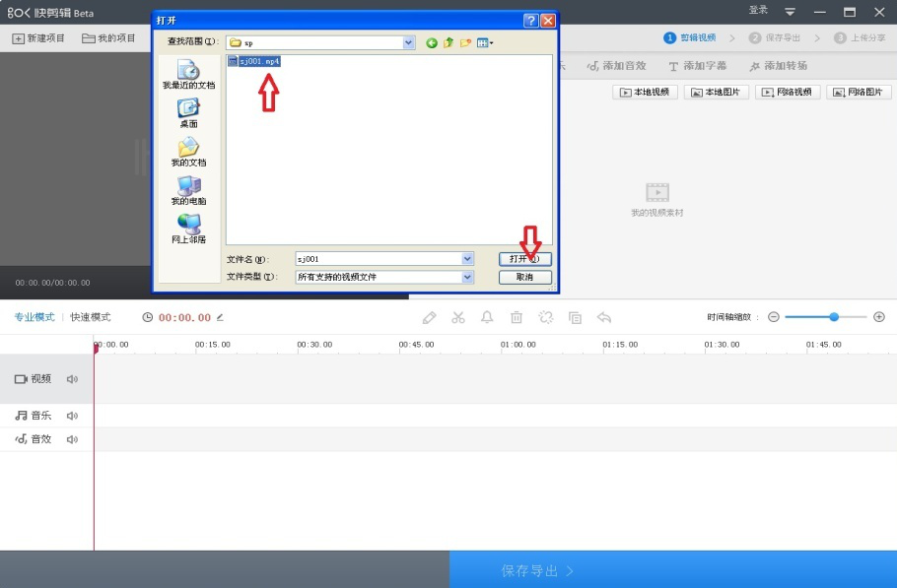Click the dialog help question mark button

(x=530, y=21)
